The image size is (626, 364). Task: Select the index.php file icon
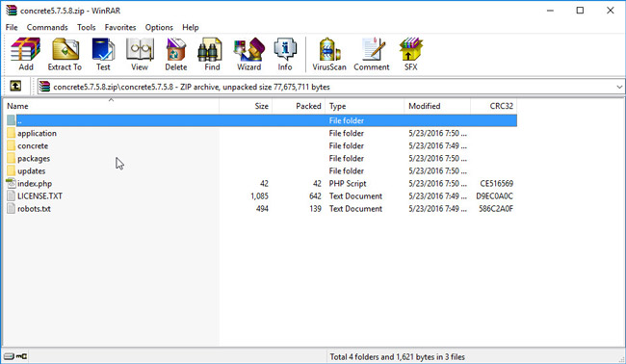(x=11, y=183)
